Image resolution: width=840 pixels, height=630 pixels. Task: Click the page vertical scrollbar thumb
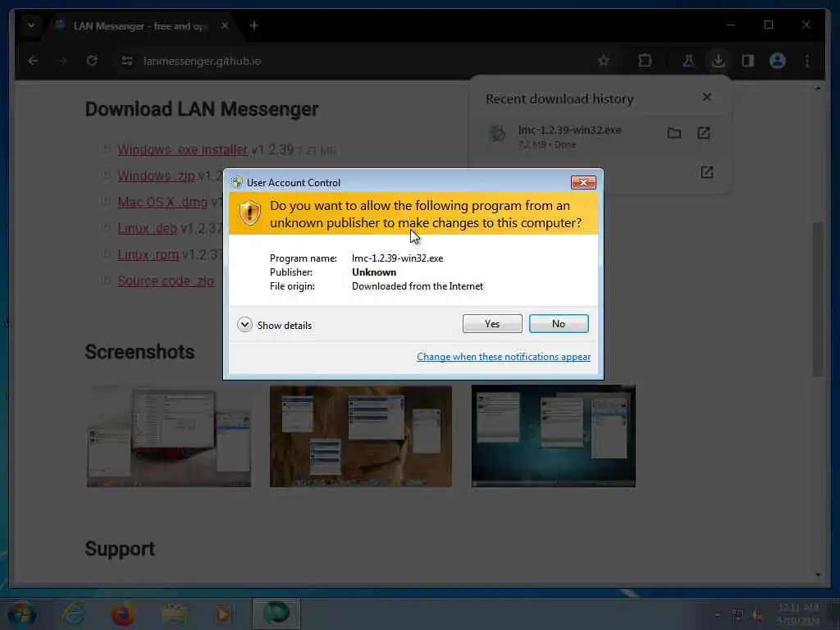pos(818,299)
